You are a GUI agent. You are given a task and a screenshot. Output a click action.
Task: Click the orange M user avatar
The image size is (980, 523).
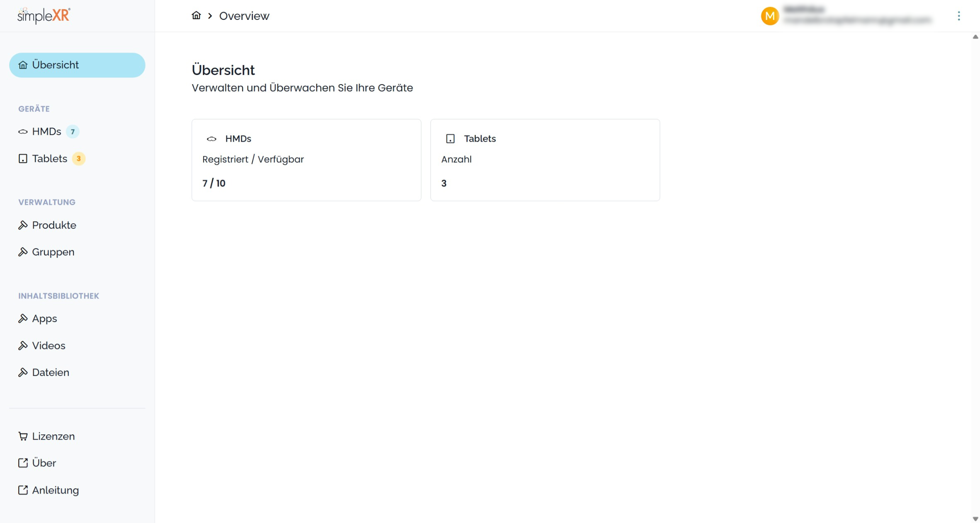(770, 16)
